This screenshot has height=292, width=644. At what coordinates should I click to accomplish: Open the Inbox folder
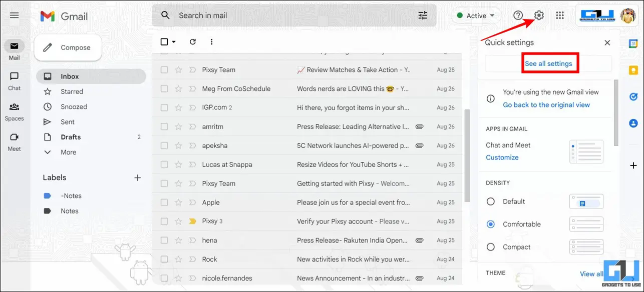coord(91,76)
